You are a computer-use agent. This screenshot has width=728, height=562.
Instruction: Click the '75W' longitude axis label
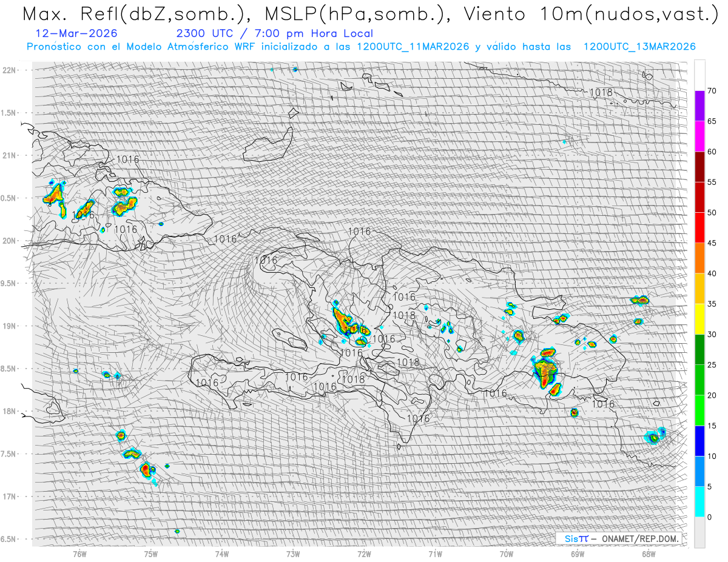point(151,554)
